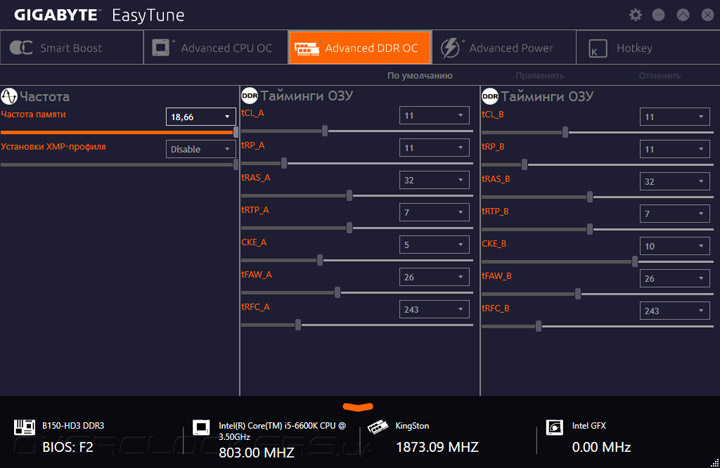Open the Установки XMP-профиля dropdown
720x468 pixels.
[x=201, y=149]
